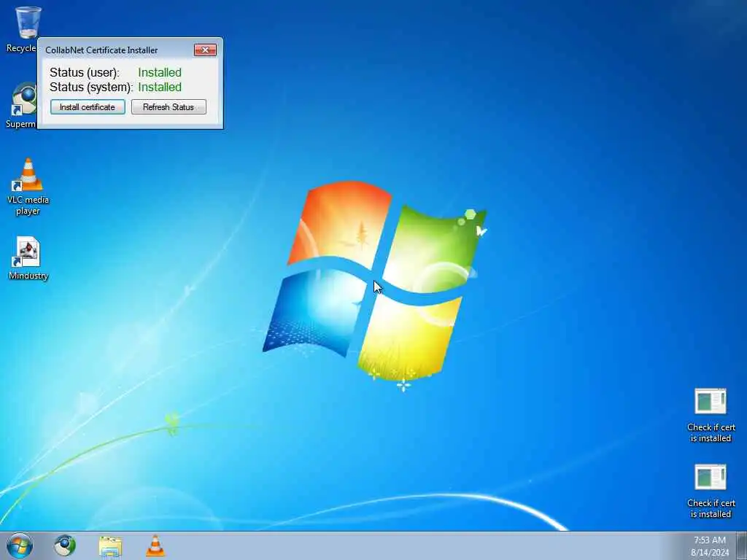Close the CollabNet Certificate Installer window
747x560 pixels.
point(205,50)
